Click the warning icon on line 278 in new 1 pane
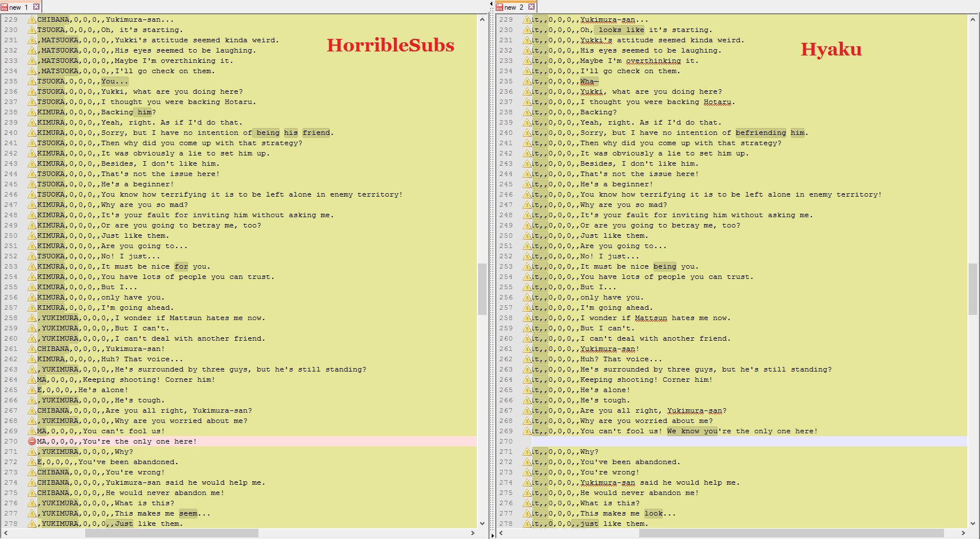 [32, 524]
